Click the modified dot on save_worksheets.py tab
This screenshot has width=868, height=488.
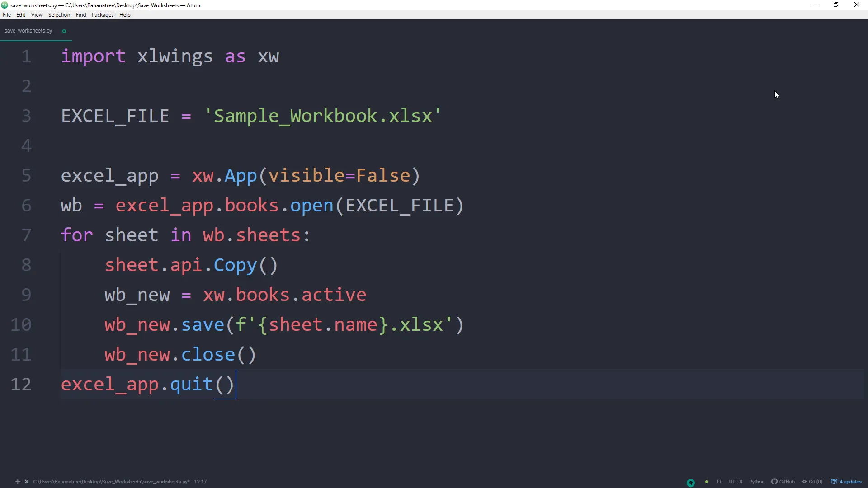pos(64,31)
